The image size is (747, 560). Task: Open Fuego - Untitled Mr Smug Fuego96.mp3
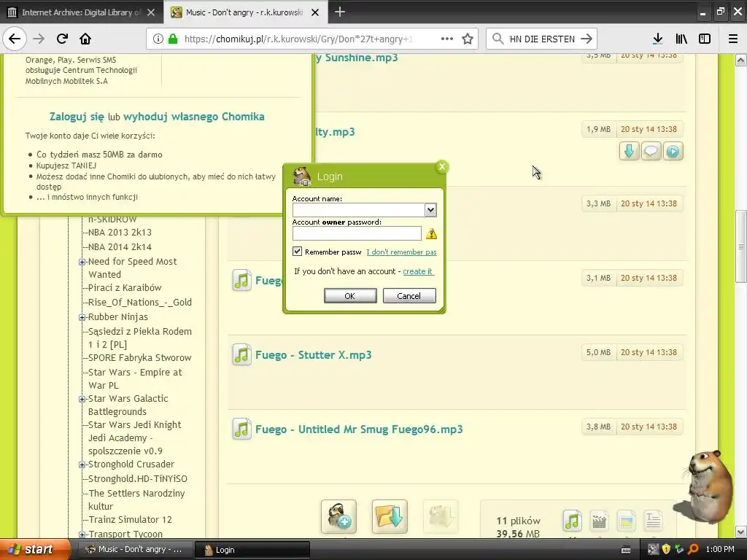pyautogui.click(x=359, y=429)
